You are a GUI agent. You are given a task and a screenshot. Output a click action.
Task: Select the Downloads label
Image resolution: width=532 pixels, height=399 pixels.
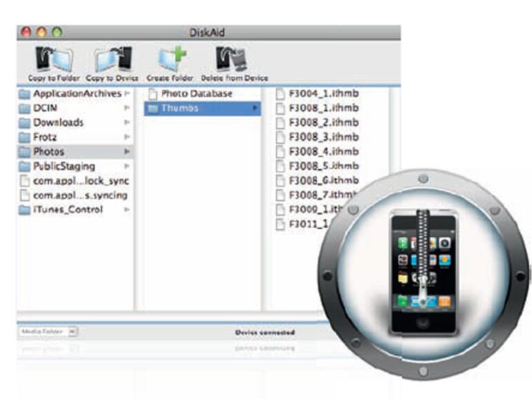[58, 123]
